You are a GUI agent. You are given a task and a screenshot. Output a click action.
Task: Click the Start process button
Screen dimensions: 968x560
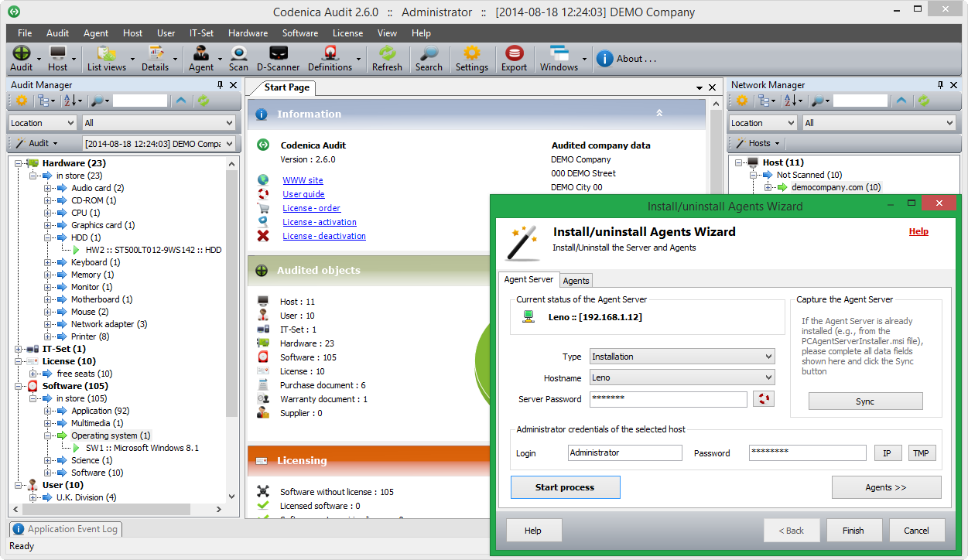565,487
